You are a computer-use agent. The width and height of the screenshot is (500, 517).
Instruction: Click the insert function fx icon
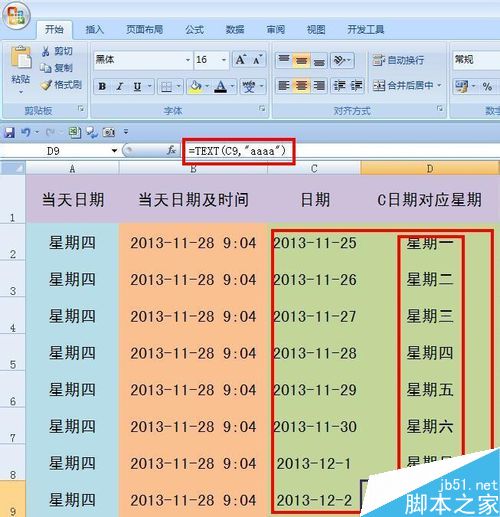click(x=171, y=151)
